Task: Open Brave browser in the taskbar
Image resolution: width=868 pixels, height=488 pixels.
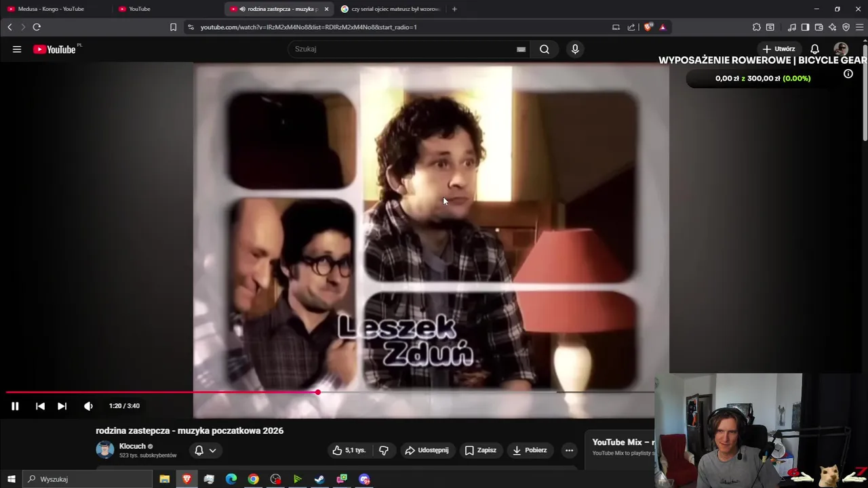Action: [x=186, y=479]
